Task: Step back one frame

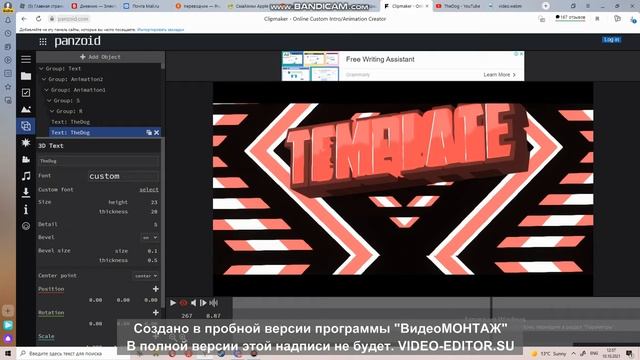Action: 193,303
